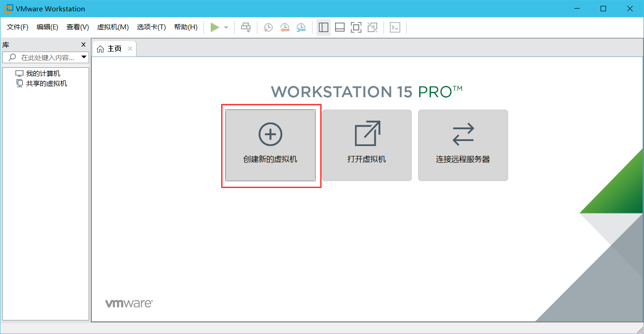
Task: Close the 主页 tab
Action: tap(130, 49)
